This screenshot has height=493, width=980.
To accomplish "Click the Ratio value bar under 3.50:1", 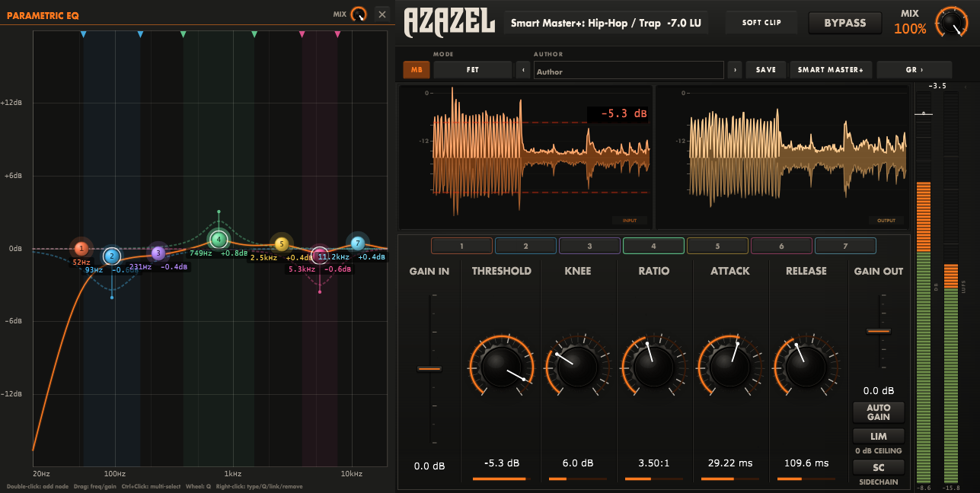I will [653, 479].
